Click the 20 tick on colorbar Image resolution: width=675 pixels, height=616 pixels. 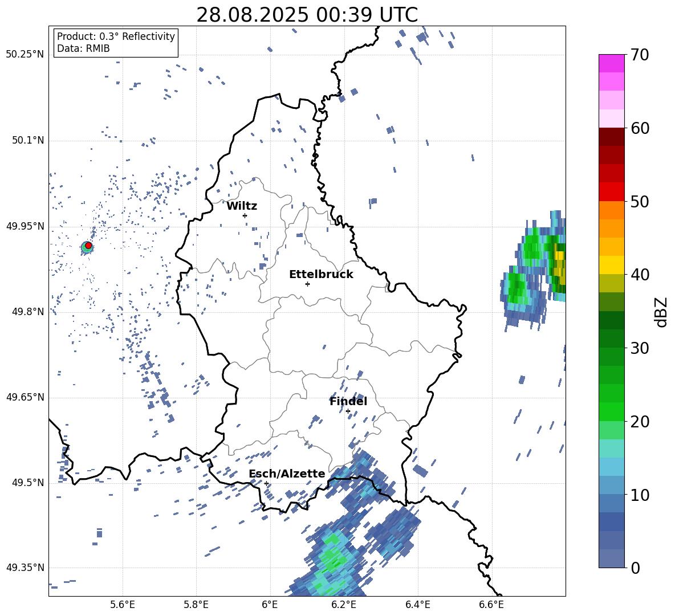tap(640, 421)
